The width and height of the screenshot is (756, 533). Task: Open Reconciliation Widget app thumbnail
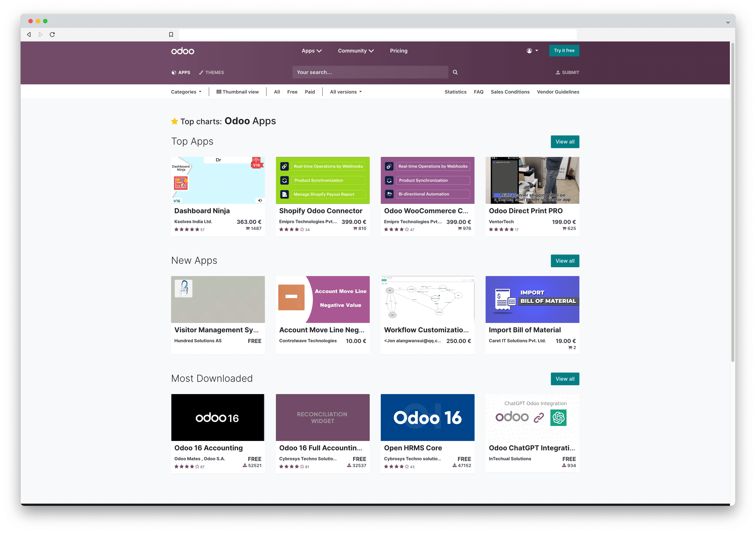click(x=322, y=418)
